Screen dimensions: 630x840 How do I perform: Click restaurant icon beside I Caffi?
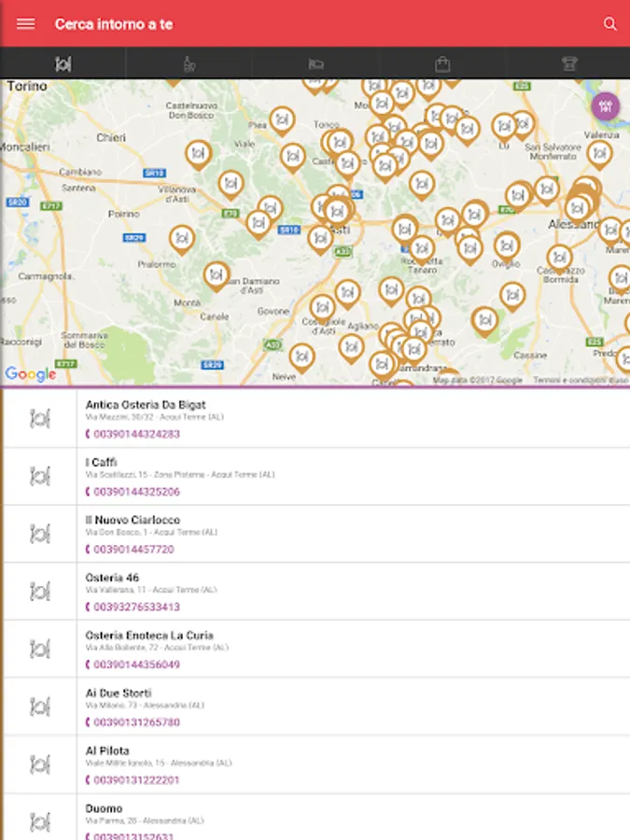39,476
